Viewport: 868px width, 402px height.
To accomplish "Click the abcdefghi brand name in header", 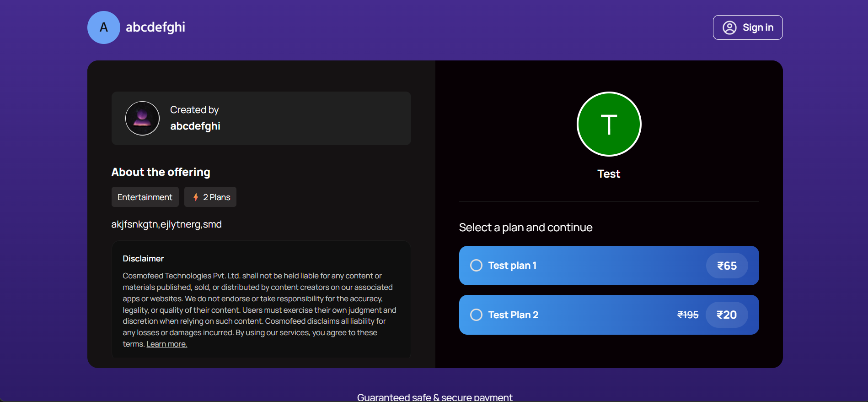I will click(x=155, y=27).
